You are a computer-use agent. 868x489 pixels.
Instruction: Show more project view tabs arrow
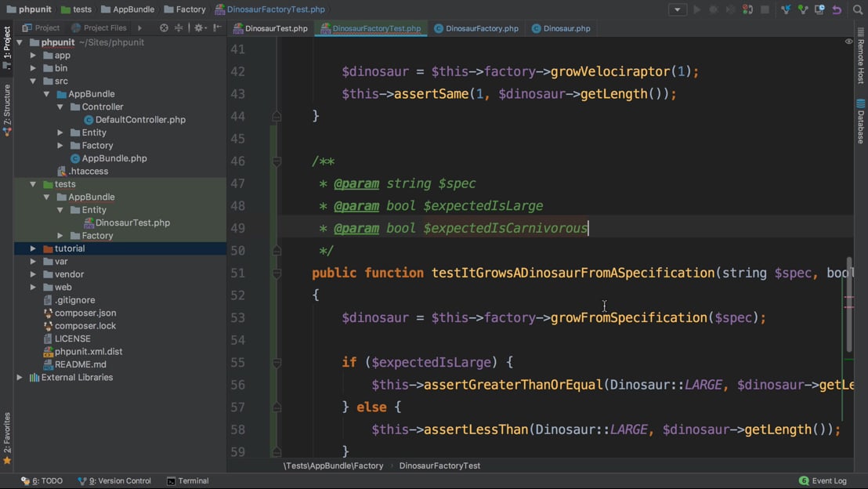(139, 27)
